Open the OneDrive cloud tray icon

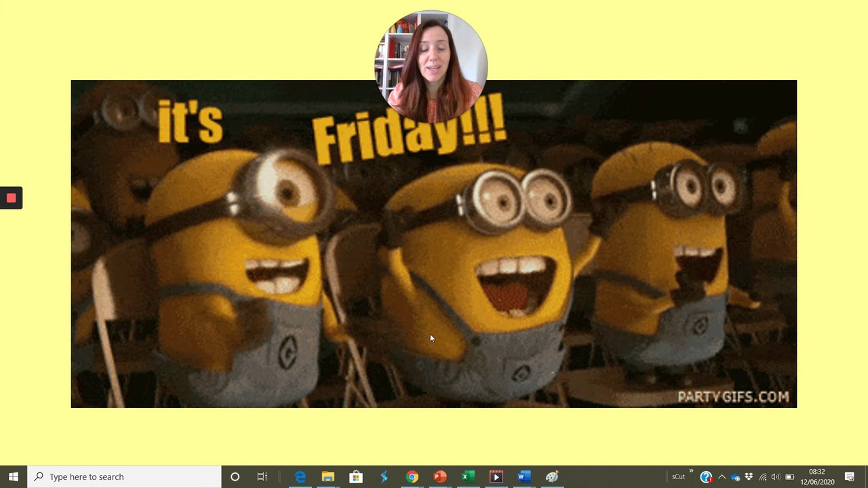coord(736,477)
